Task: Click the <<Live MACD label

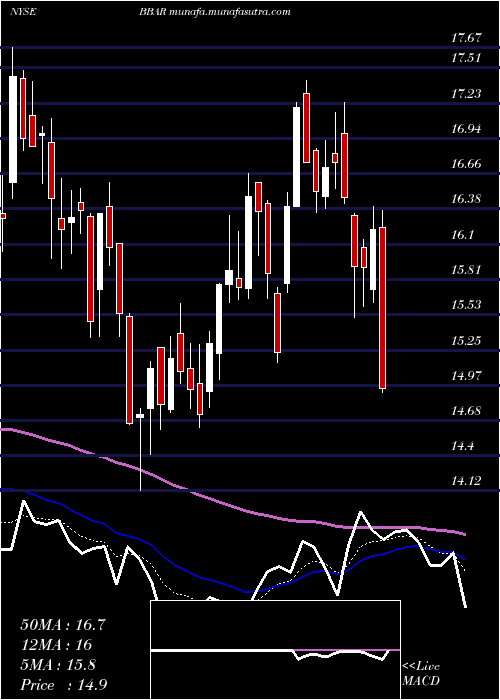Action: point(421,674)
